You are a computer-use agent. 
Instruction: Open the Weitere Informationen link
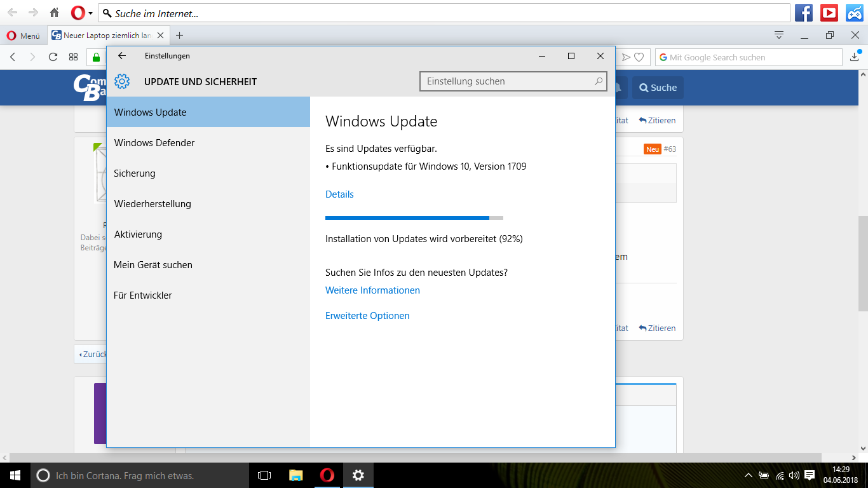click(372, 290)
